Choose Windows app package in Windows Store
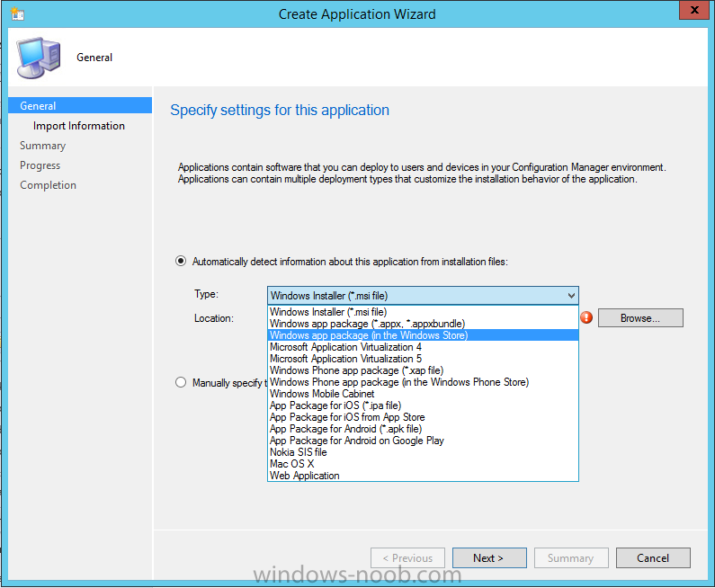 click(423, 335)
